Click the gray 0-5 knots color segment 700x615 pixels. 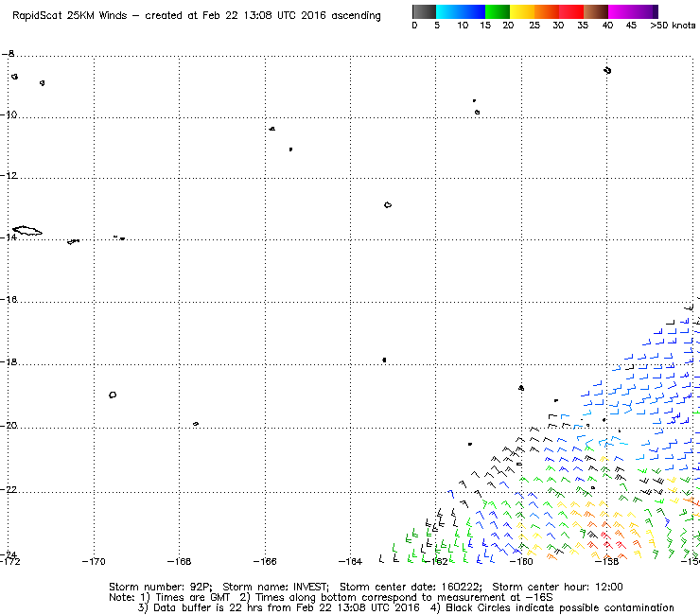pyautogui.click(x=424, y=11)
